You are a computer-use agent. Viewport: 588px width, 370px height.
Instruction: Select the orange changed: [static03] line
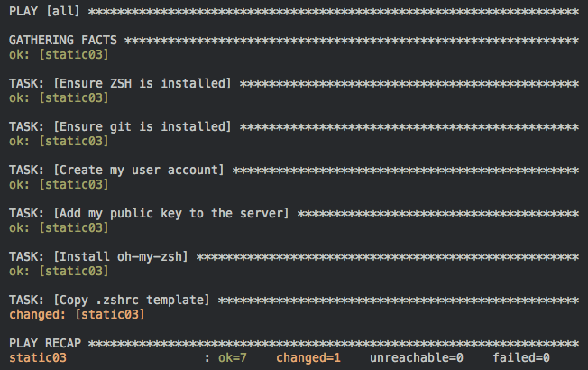[77, 314]
